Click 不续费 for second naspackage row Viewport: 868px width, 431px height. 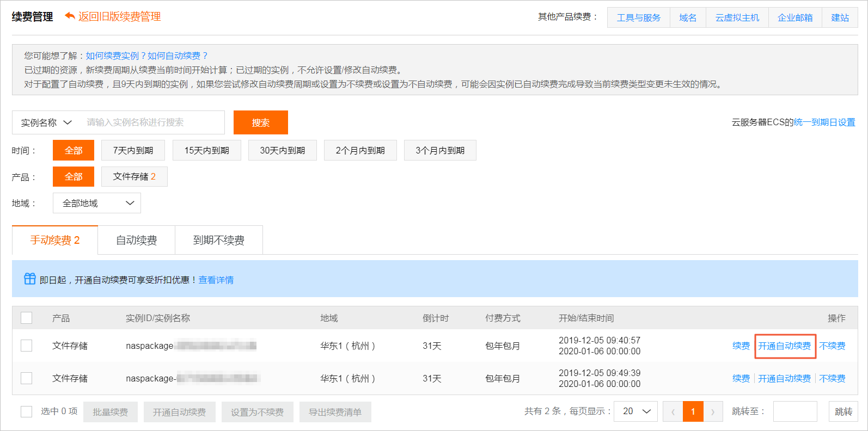[833, 378]
